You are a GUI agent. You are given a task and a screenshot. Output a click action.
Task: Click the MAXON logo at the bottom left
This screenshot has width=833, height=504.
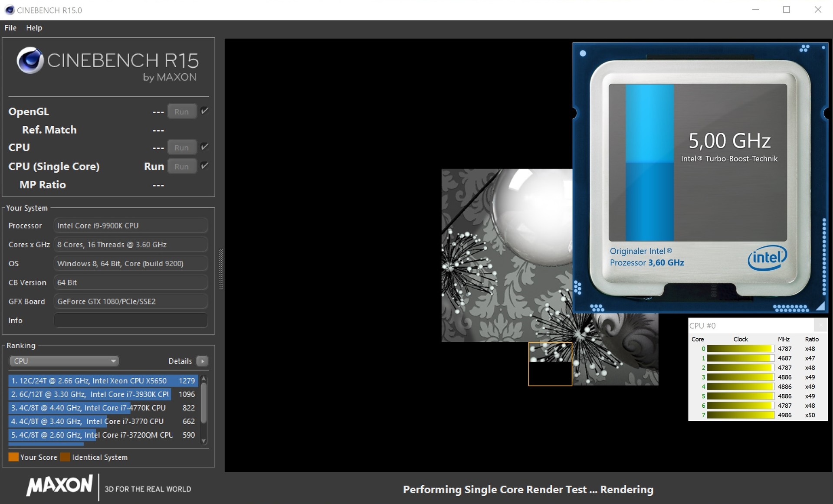pos(59,485)
